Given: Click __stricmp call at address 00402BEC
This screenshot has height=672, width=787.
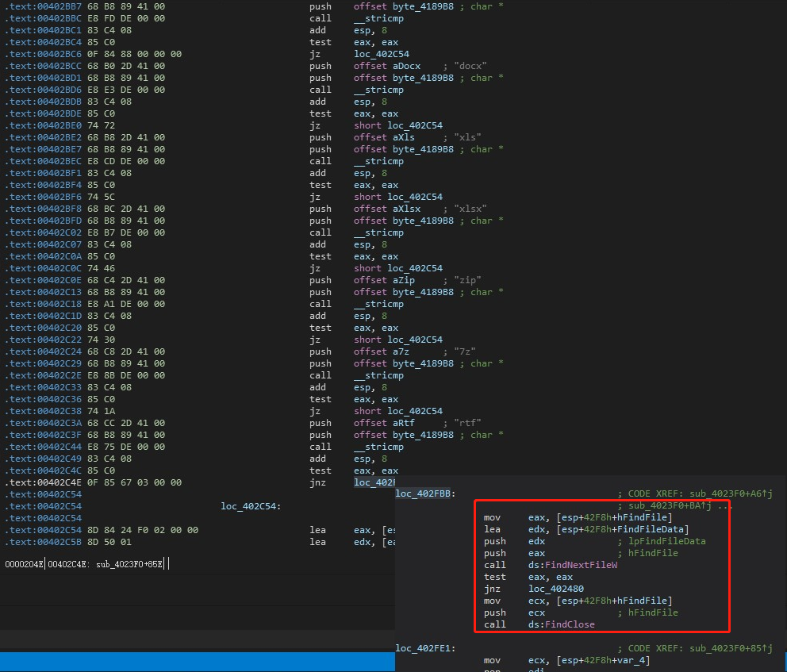Looking at the screenshot, I should 378,160.
